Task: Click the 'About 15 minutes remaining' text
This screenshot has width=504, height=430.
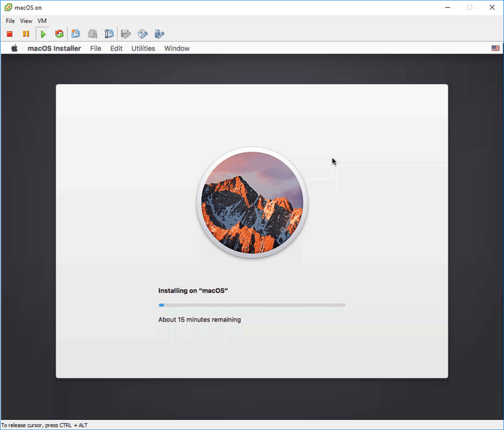Action: (x=199, y=319)
